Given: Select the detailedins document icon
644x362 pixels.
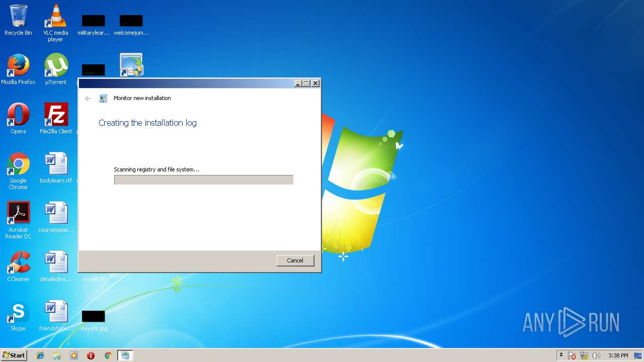Looking at the screenshot, I should coord(56,266).
